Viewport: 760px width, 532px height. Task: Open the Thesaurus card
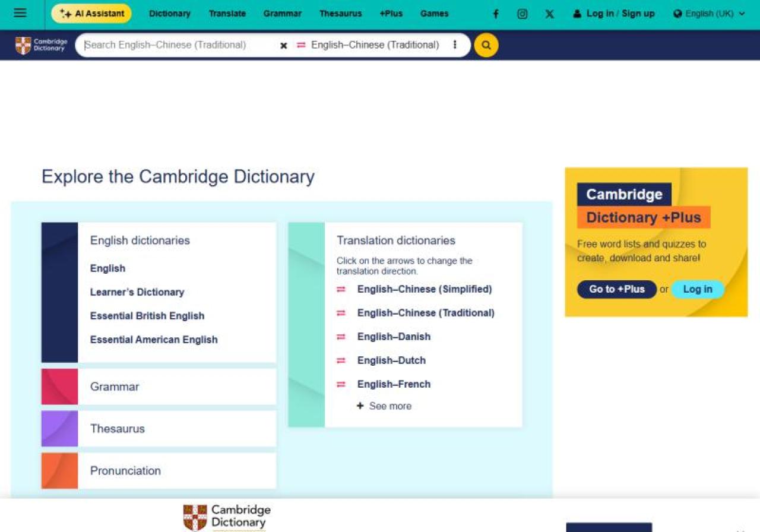[159, 429]
